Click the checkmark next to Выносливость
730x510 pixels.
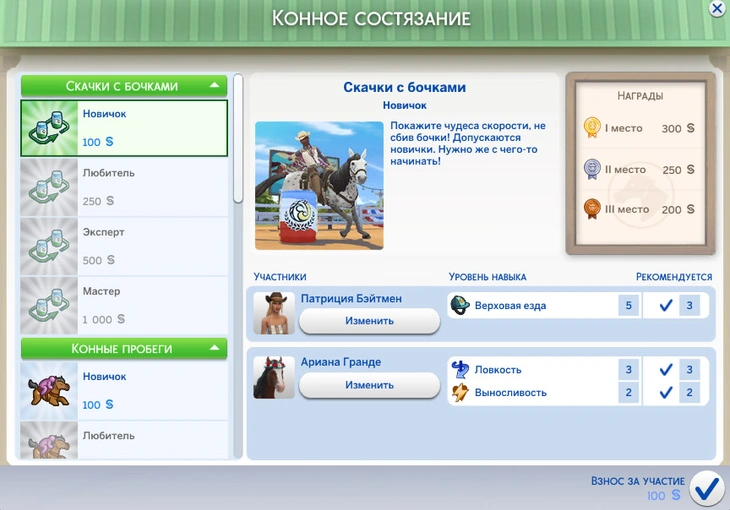[665, 392]
